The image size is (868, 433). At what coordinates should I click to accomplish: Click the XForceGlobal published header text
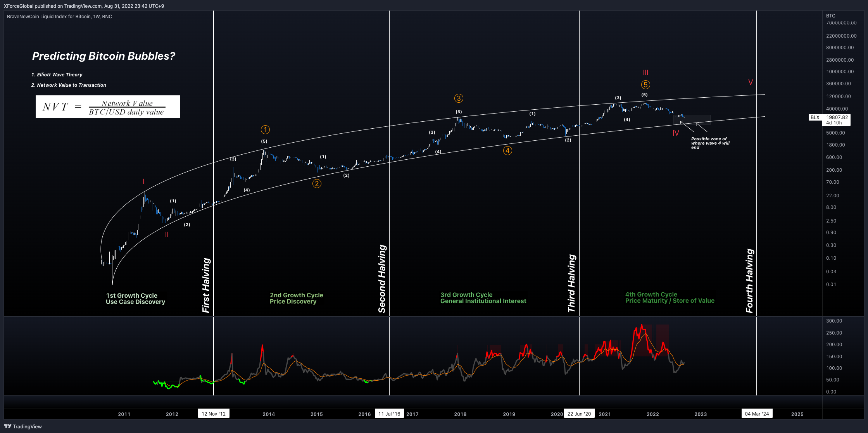[x=84, y=6]
